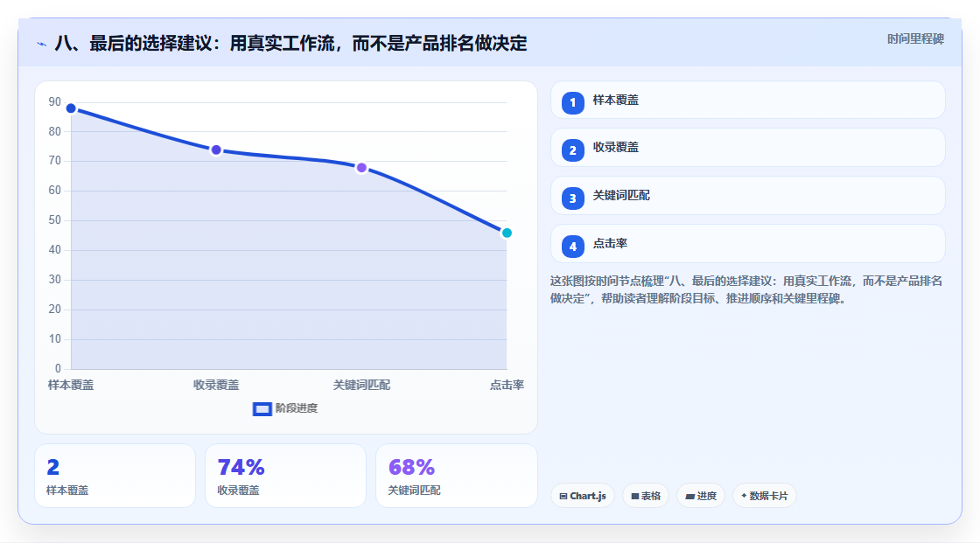Screen dimensions: 980x543
Task: Click the 样本覆盖 x-axis label
Action: click(x=71, y=386)
